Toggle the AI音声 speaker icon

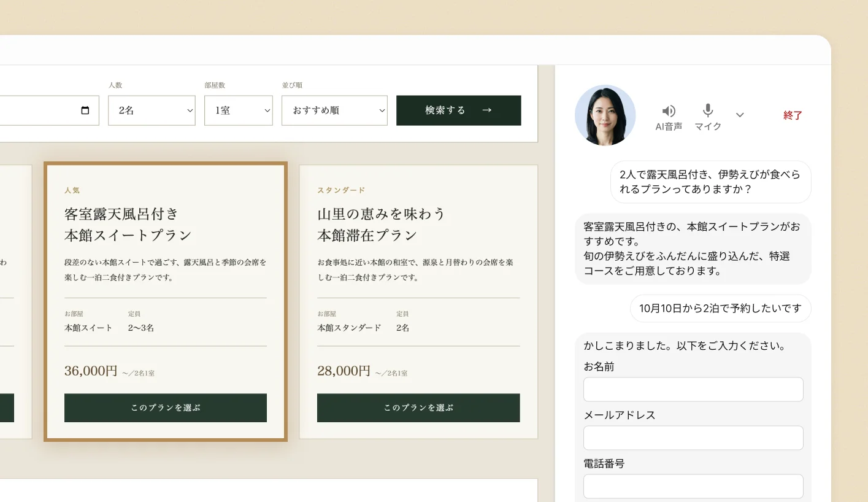[669, 111]
